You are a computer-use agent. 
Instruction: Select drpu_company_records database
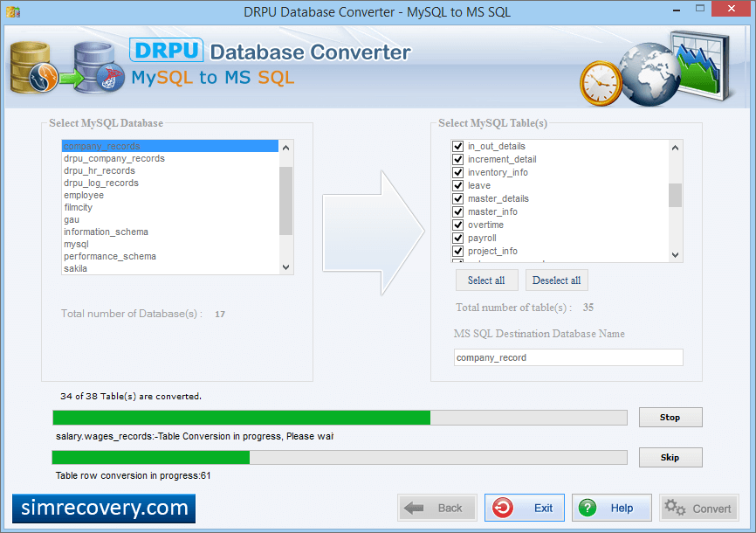170,158
